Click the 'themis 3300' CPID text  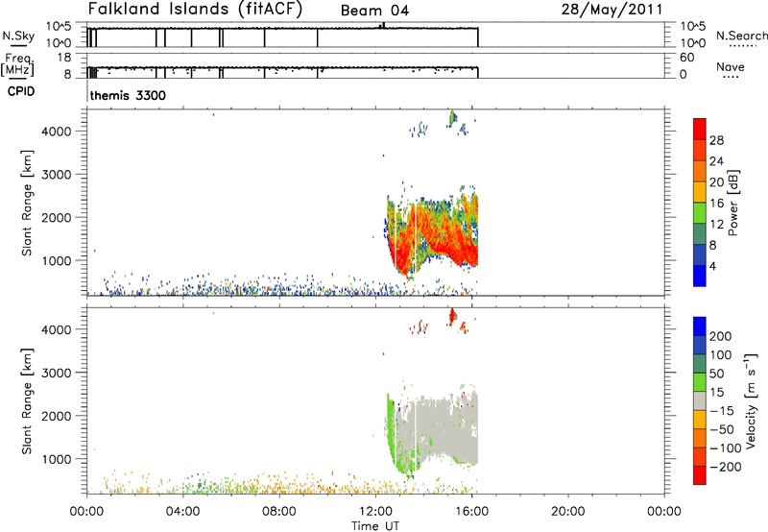(128, 95)
